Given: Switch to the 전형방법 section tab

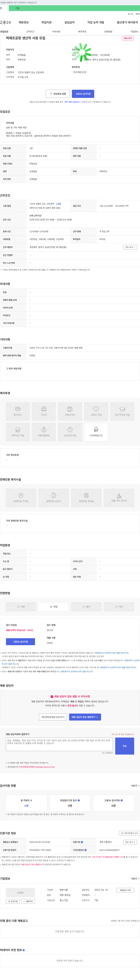Looking at the screenshot, I should [x=108, y=32].
